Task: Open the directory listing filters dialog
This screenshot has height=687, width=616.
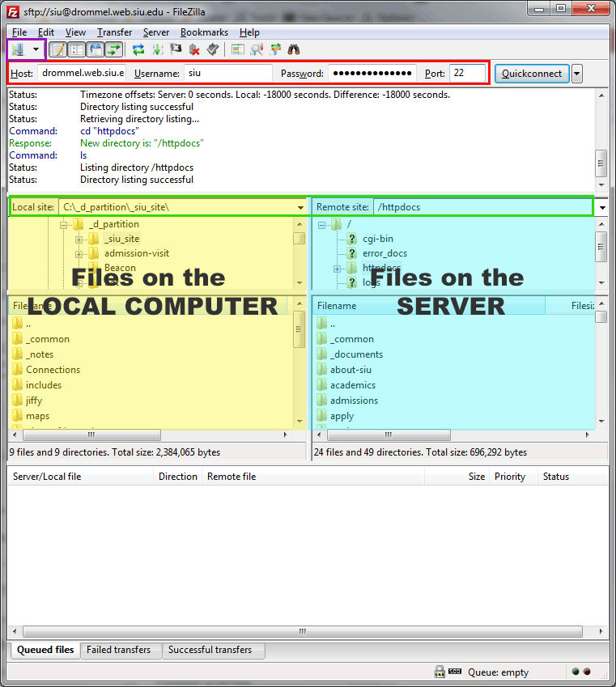Action: coord(238,49)
